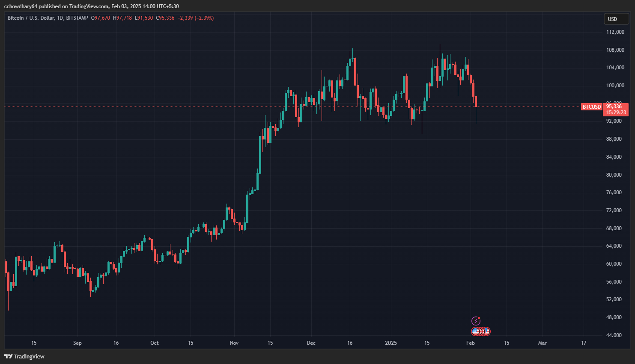
Task: Click the purple lightning event icon
Action: [x=476, y=321]
